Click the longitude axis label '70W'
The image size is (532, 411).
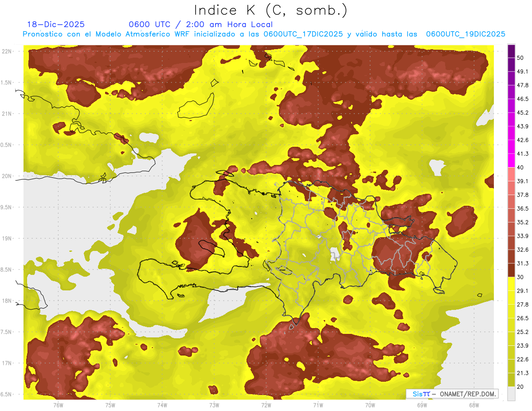click(x=370, y=405)
